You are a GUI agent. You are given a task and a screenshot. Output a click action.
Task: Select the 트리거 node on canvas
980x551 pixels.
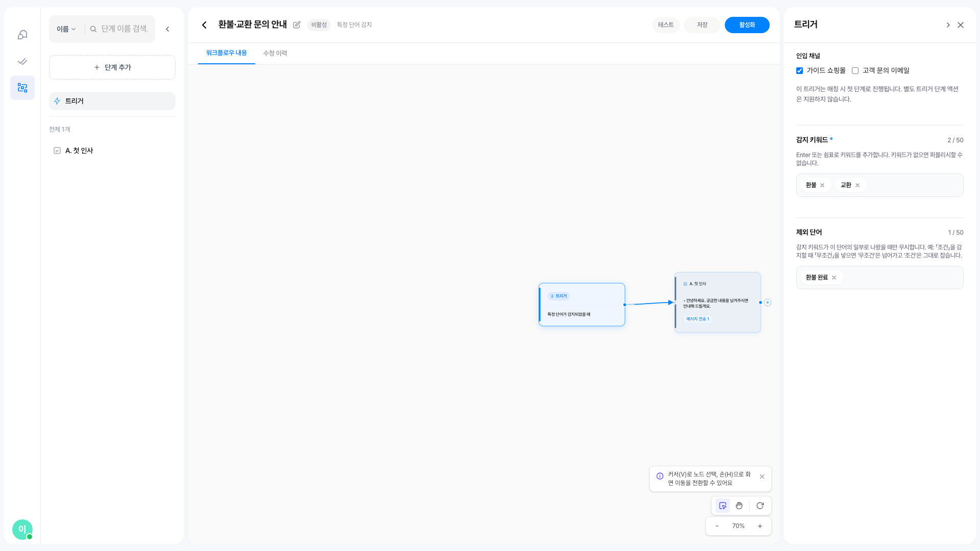[x=582, y=305]
